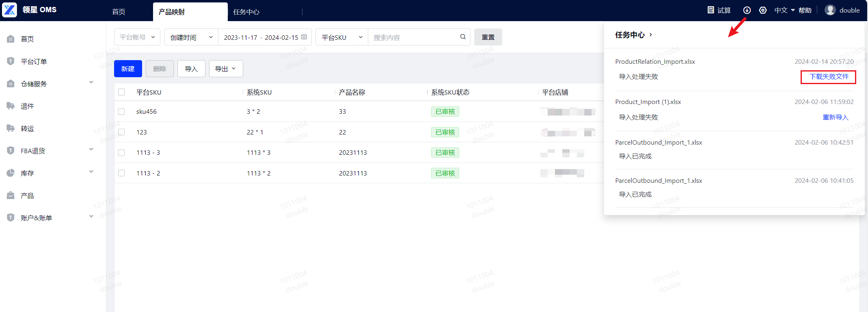868x312 pixels.
Task: Click the blue 新建 button
Action: point(128,69)
